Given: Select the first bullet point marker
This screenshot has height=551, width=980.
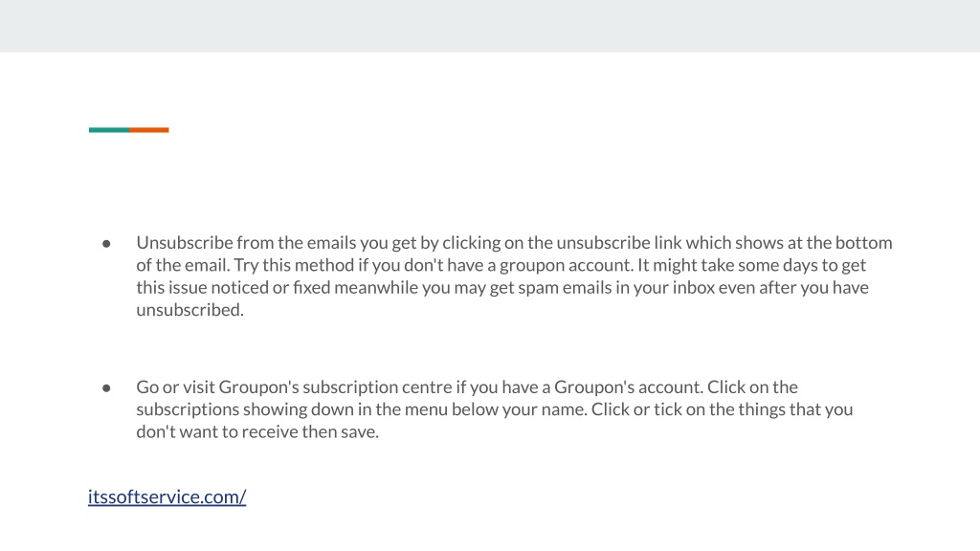Looking at the screenshot, I should (x=106, y=244).
